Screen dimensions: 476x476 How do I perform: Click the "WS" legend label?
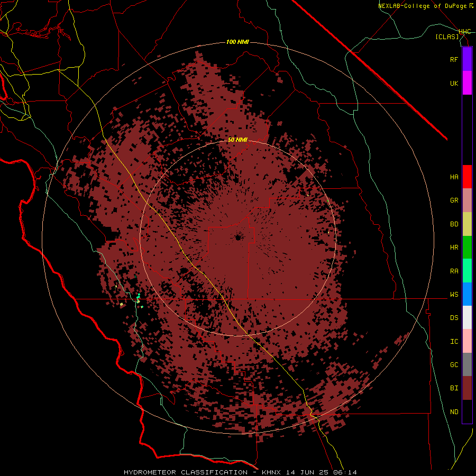454,295
